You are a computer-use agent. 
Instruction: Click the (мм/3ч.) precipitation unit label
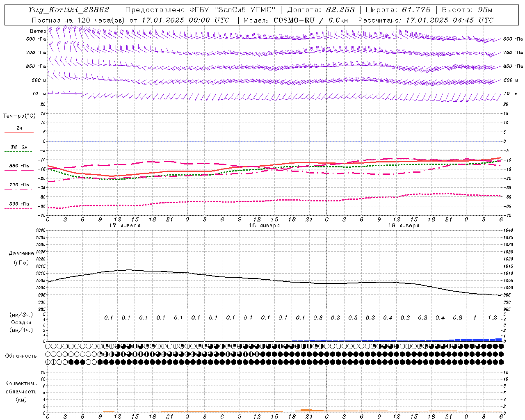21,315
